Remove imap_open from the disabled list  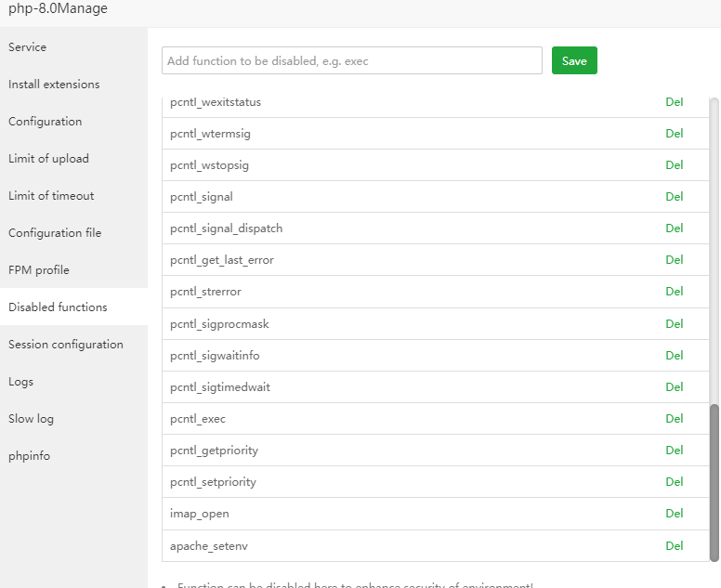tap(674, 514)
